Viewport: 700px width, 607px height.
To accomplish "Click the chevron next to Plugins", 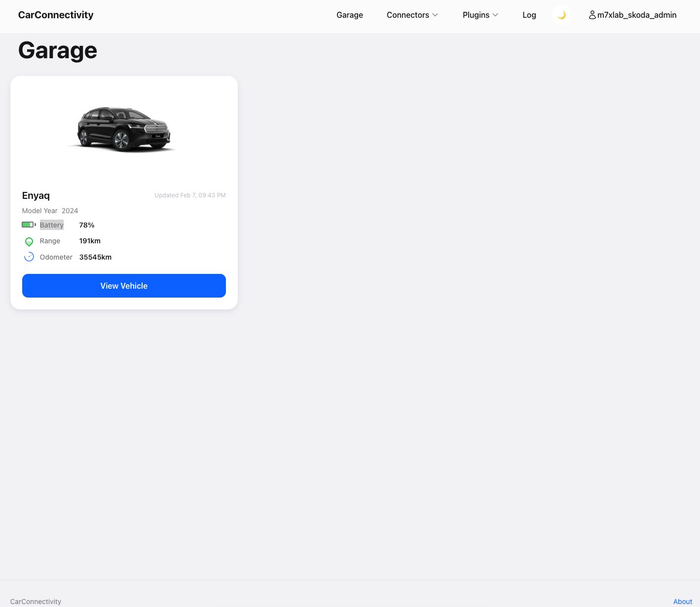I will tap(495, 15).
